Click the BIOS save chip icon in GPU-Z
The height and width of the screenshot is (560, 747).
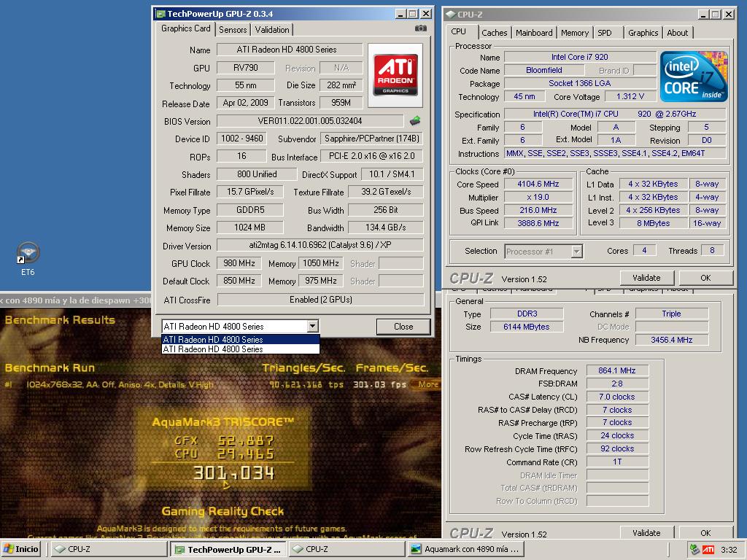tap(415, 120)
